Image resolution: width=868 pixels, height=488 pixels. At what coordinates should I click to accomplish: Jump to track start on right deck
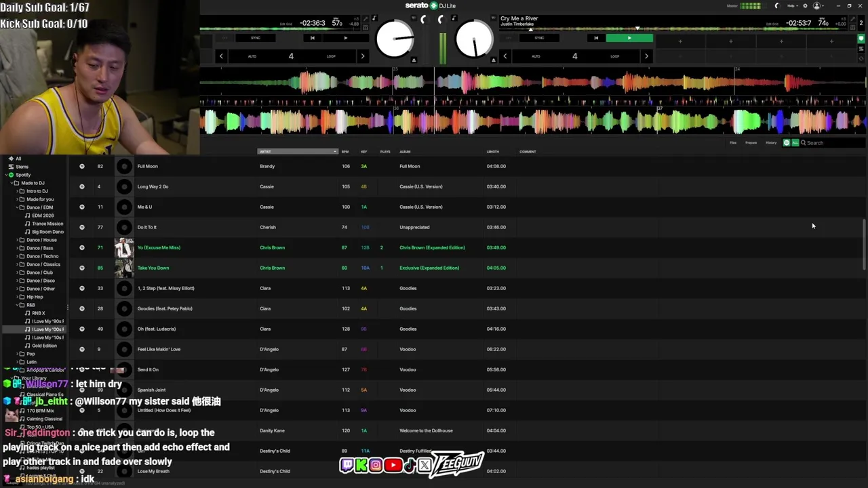[x=596, y=38]
